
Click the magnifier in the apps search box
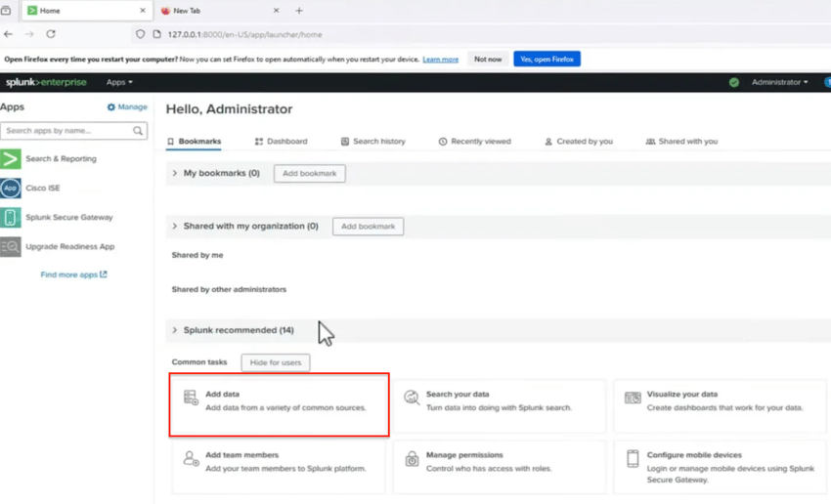138,131
